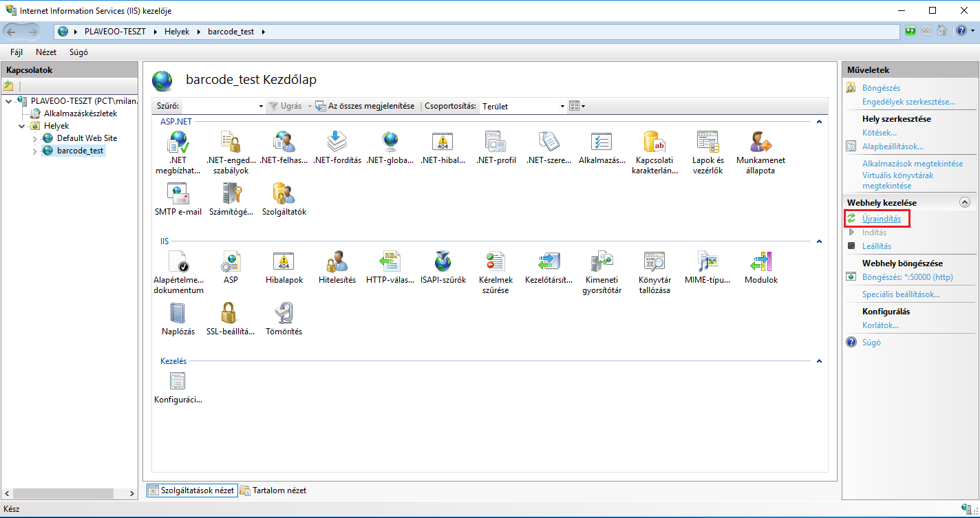This screenshot has width=980, height=518.
Task: Open the Nézet menu
Action: click(46, 52)
